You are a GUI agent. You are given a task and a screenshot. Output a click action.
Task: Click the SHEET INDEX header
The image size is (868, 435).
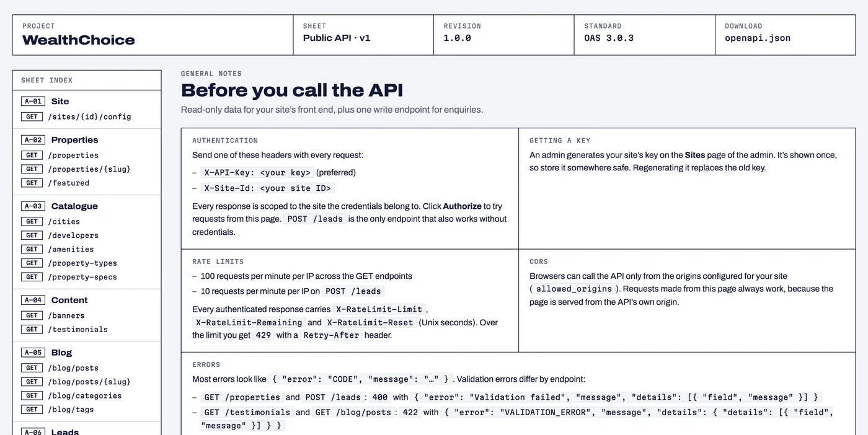click(x=46, y=81)
